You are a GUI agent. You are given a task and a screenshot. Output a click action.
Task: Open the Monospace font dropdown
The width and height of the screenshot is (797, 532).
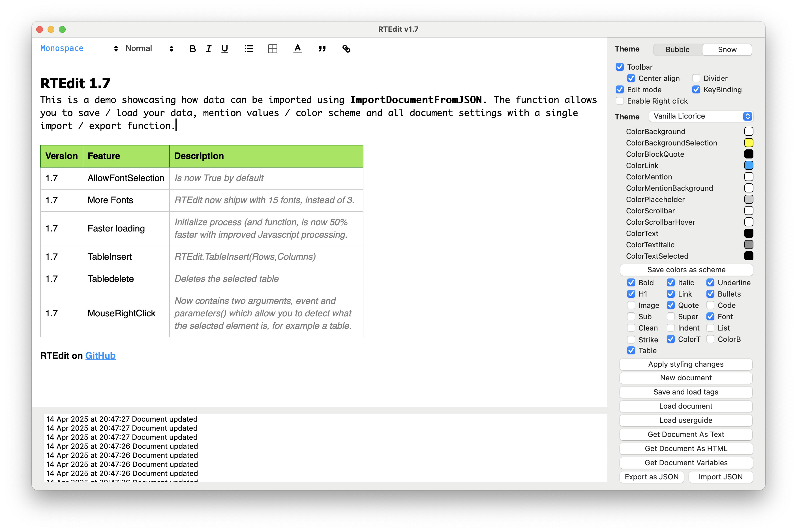(79, 48)
